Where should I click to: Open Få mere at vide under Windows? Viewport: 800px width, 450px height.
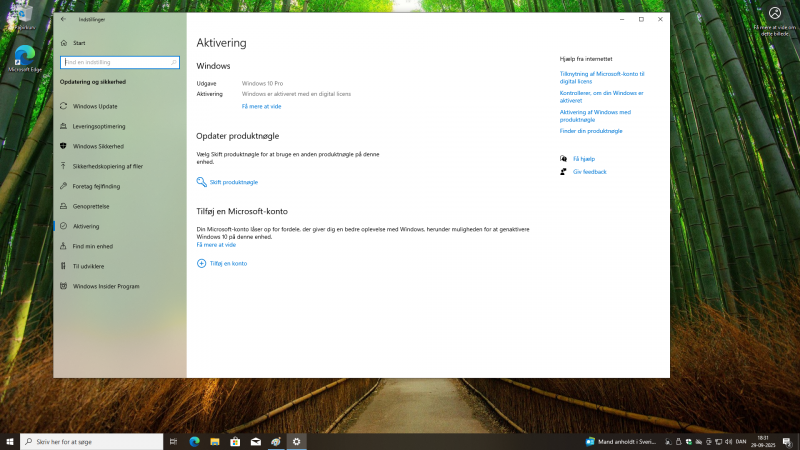point(261,106)
